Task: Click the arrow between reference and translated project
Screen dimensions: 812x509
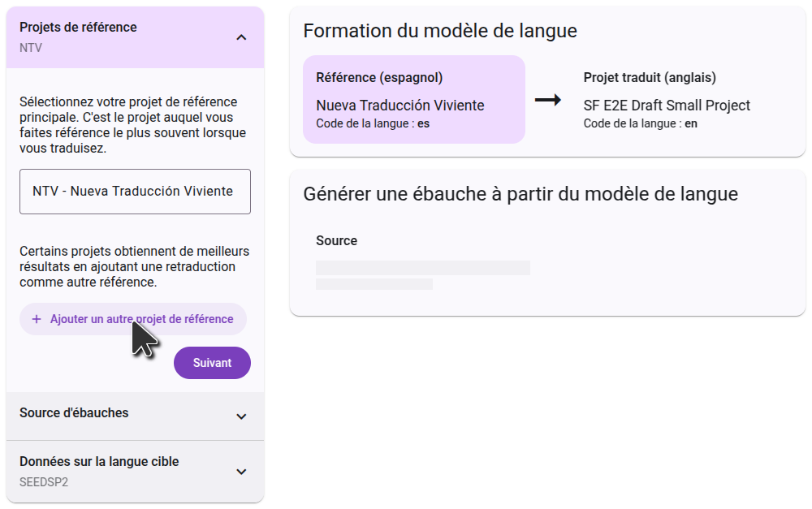Action: coord(548,100)
